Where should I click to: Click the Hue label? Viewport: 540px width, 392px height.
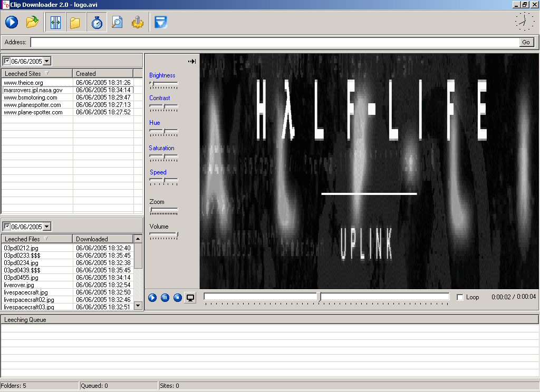point(155,123)
